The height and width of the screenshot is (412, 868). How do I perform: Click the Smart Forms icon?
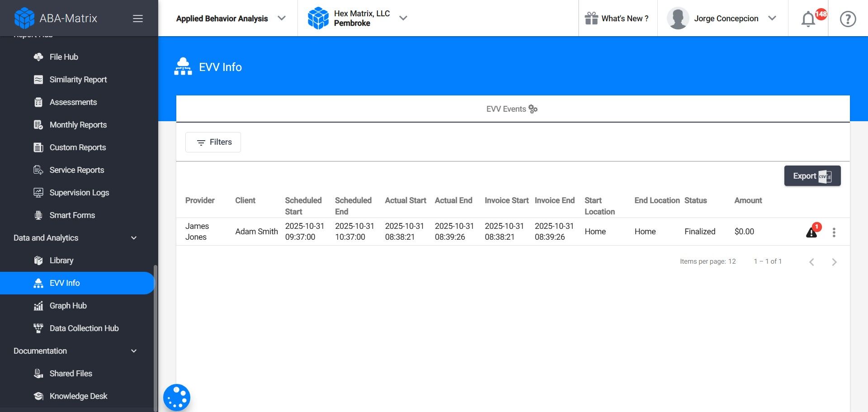38,215
